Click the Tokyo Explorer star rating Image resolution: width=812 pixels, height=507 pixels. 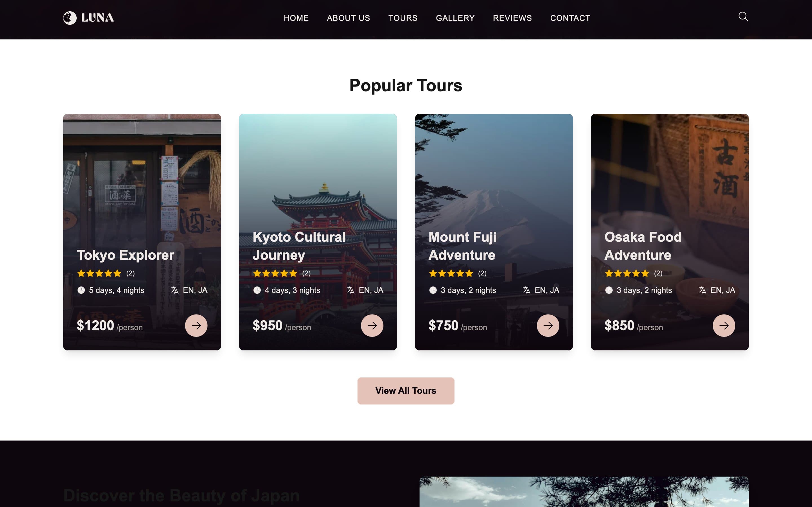pyautogui.click(x=99, y=273)
